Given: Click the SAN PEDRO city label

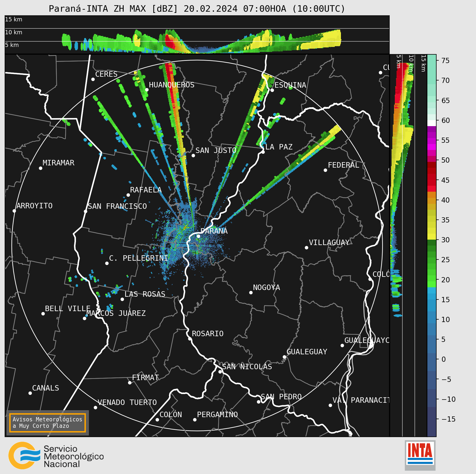Looking at the screenshot, I should click(281, 397).
